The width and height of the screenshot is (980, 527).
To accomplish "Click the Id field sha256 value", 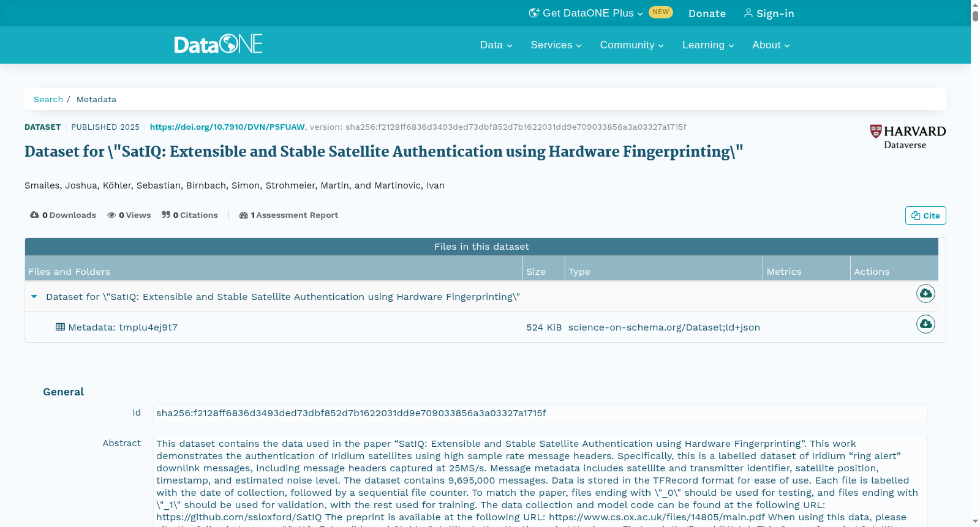I will click(540, 413).
